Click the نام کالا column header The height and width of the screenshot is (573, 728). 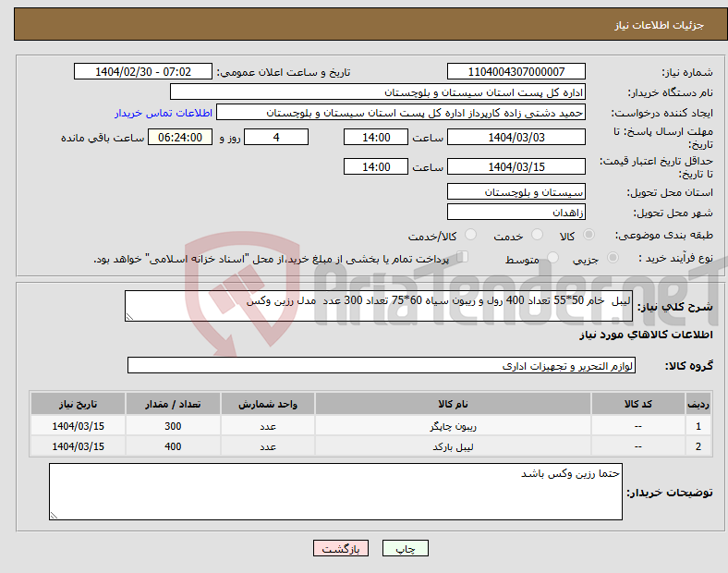point(453,404)
